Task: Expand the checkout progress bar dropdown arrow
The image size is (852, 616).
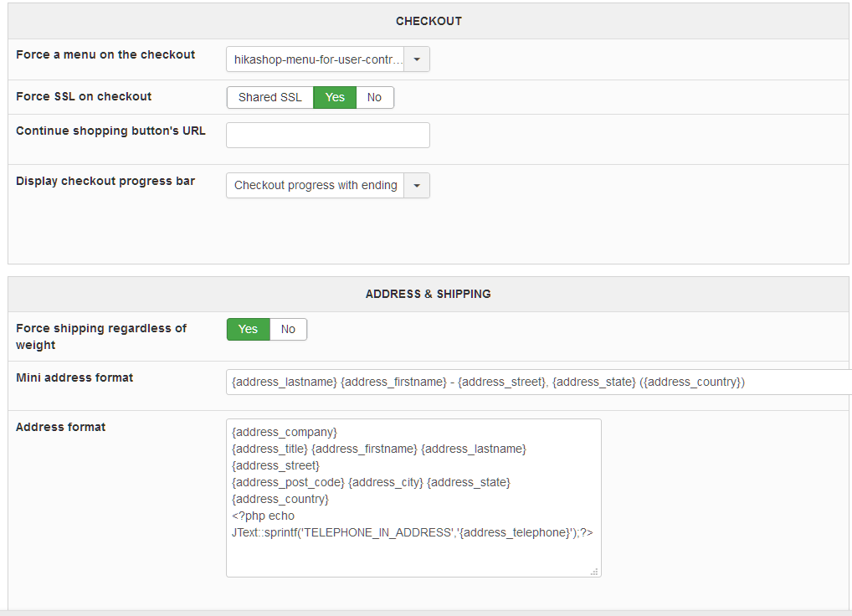Action: (417, 186)
